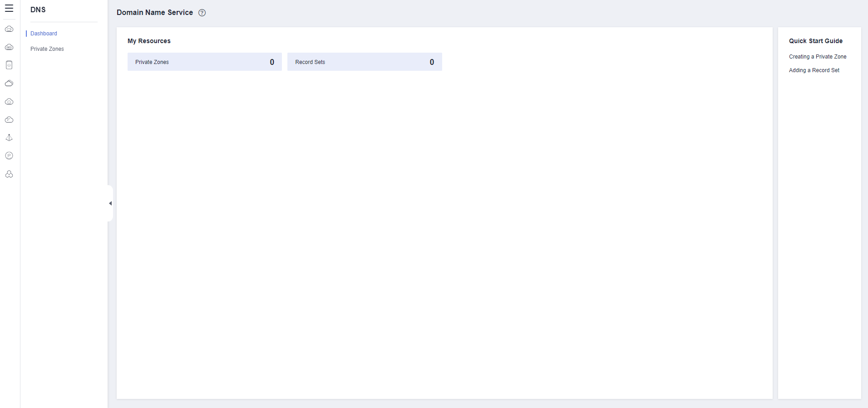Image resolution: width=868 pixels, height=408 pixels.
Task: Click the My Resources heading
Action: (x=149, y=41)
